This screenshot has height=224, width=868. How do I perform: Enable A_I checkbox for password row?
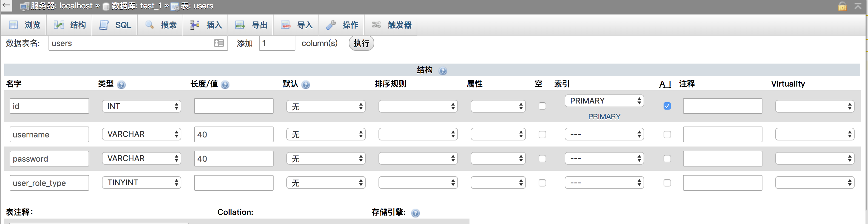point(667,159)
